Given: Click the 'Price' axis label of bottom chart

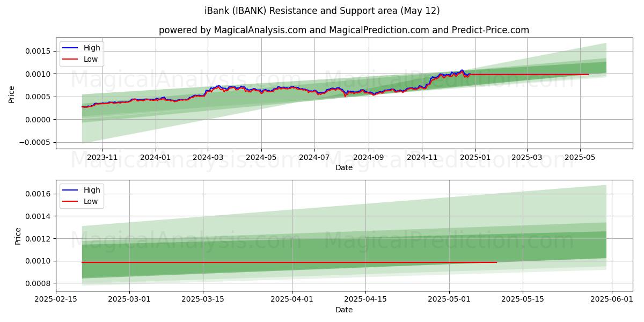Looking at the screenshot, I should point(18,236).
